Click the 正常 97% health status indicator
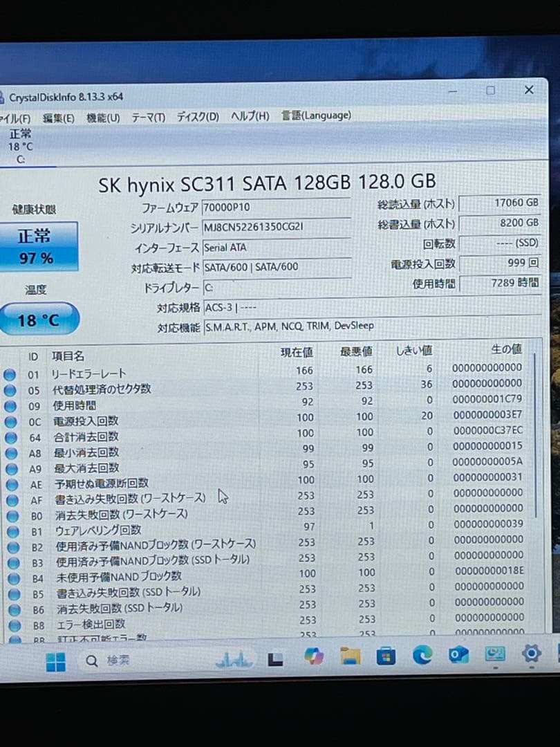Image resolution: width=560 pixels, height=747 pixels. click(35, 246)
